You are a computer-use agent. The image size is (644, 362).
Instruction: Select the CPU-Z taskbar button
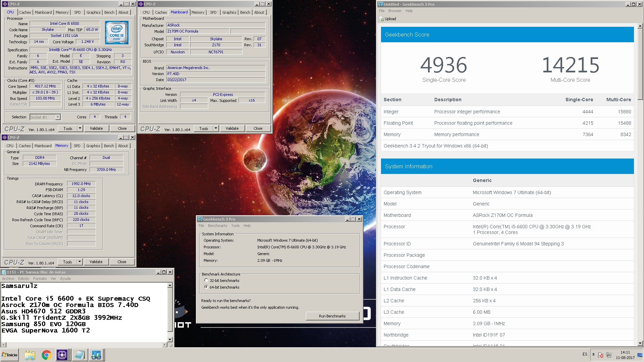62,355
